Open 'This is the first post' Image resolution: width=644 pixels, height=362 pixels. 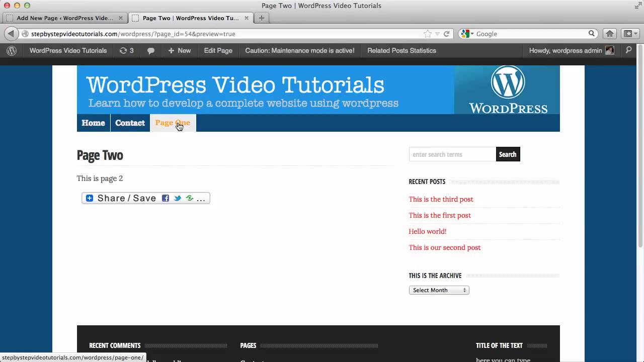(440, 215)
